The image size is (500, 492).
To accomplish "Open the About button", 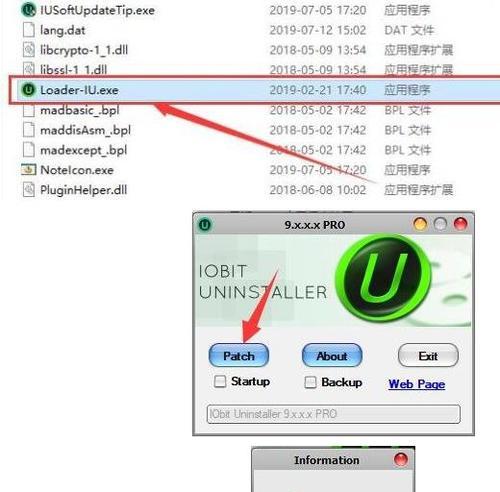I will pos(332,356).
